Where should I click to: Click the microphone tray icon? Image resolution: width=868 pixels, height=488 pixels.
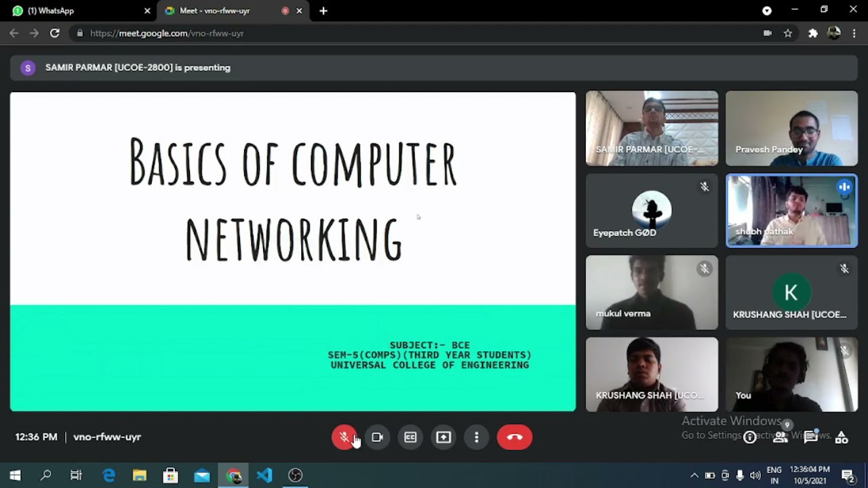[740, 476]
